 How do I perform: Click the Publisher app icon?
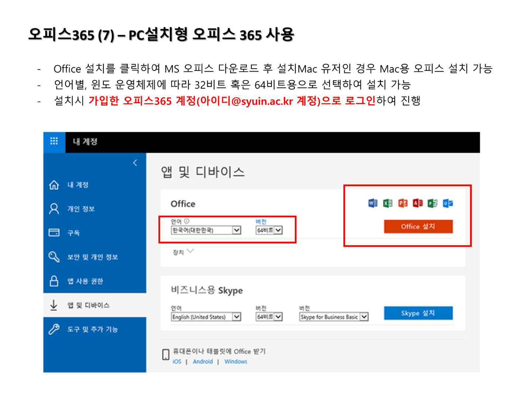(432, 203)
